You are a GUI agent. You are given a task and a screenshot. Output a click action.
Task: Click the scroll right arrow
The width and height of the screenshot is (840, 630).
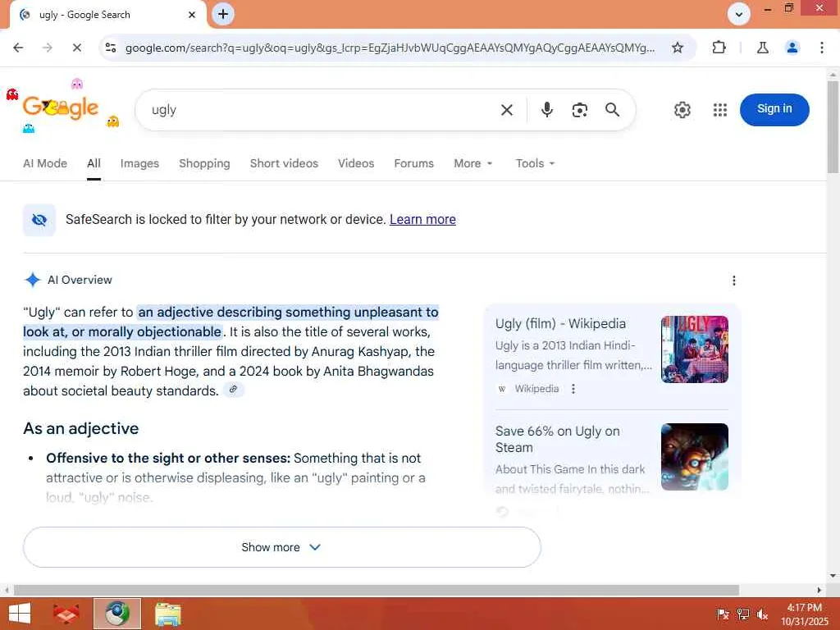pos(819,590)
